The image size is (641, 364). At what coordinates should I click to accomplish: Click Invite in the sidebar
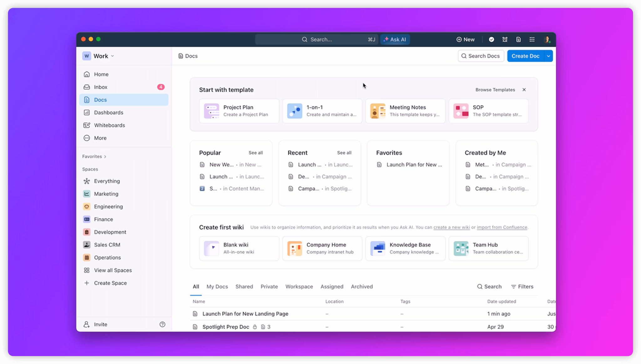point(95,324)
